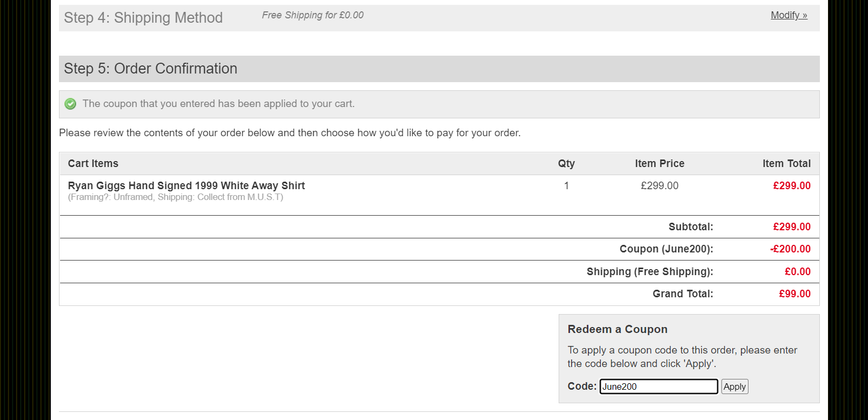Click the Subtotal label

[691, 226]
